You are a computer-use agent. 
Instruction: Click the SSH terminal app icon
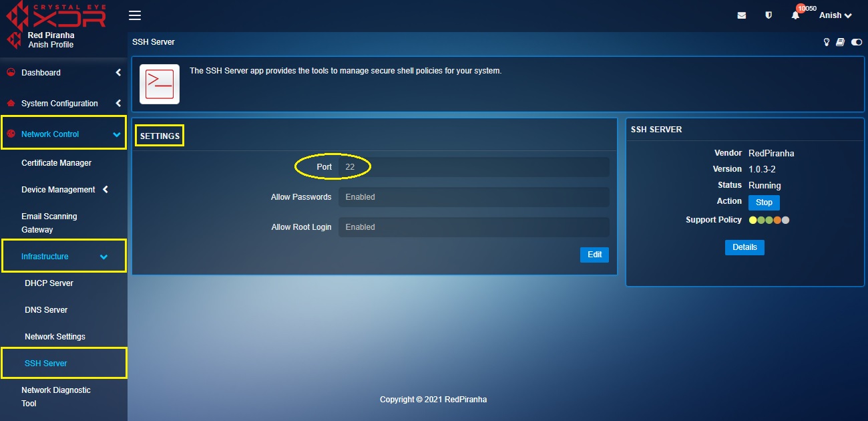[x=160, y=84]
